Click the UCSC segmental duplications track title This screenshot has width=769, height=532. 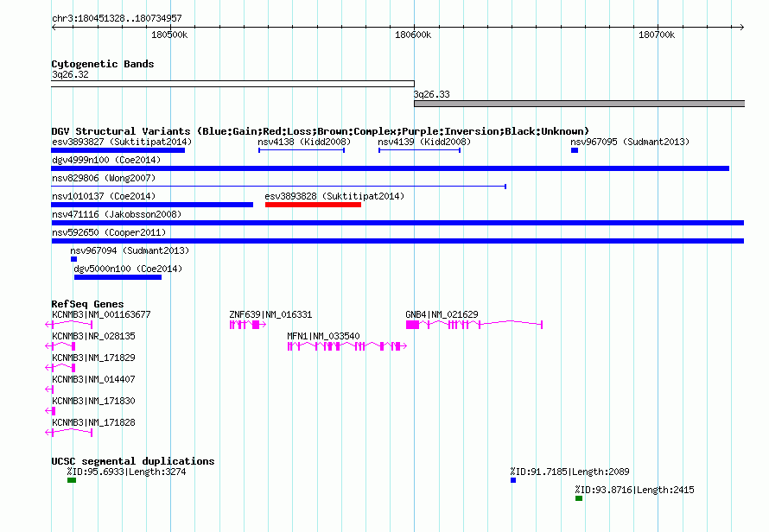pyautogui.click(x=133, y=461)
